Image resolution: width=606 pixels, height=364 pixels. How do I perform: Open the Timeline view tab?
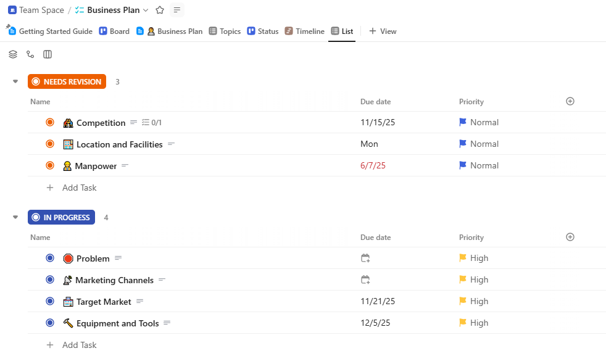[x=304, y=31]
